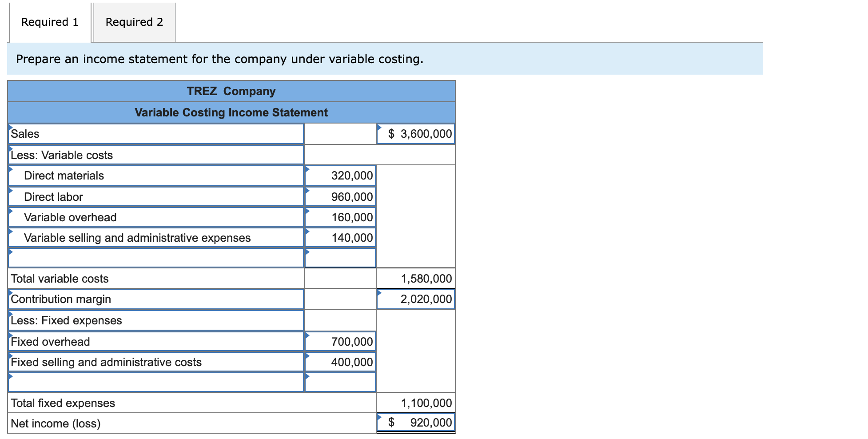Screen dimensions: 868x439
Task: Select the Variable Costing Income Statement heading
Action: [x=231, y=112]
